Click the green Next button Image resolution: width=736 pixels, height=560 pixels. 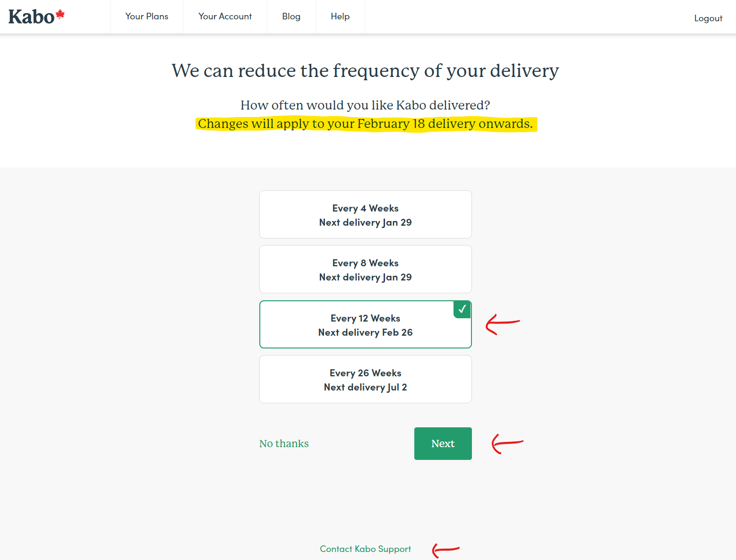tap(443, 443)
